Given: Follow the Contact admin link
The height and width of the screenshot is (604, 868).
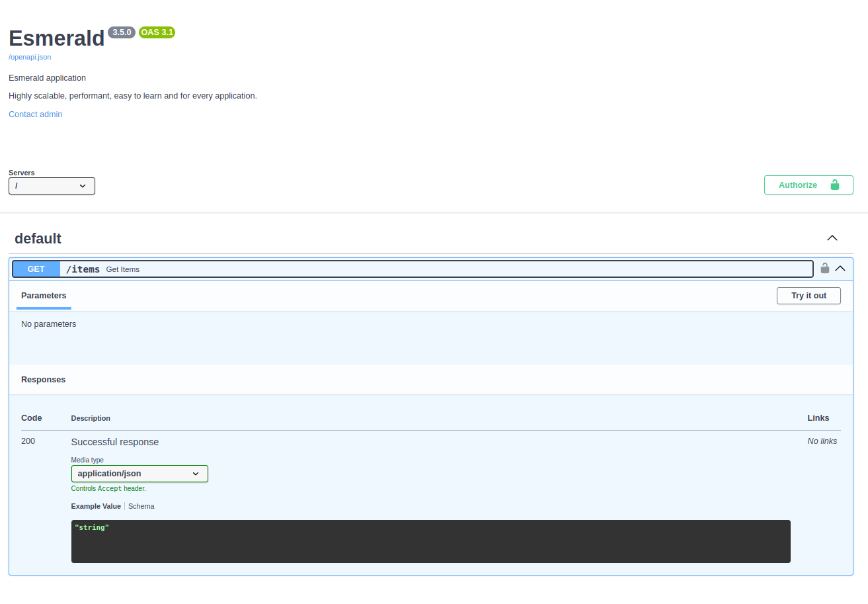Looking at the screenshot, I should pos(36,114).
